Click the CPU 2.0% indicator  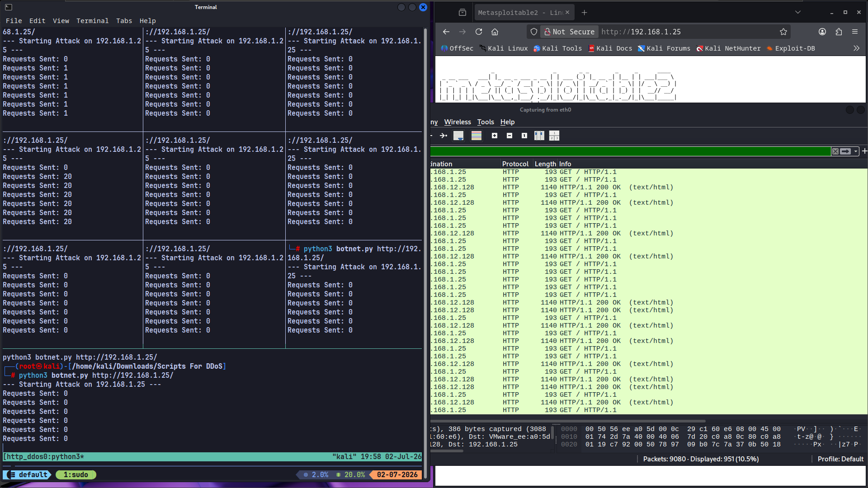316,475
